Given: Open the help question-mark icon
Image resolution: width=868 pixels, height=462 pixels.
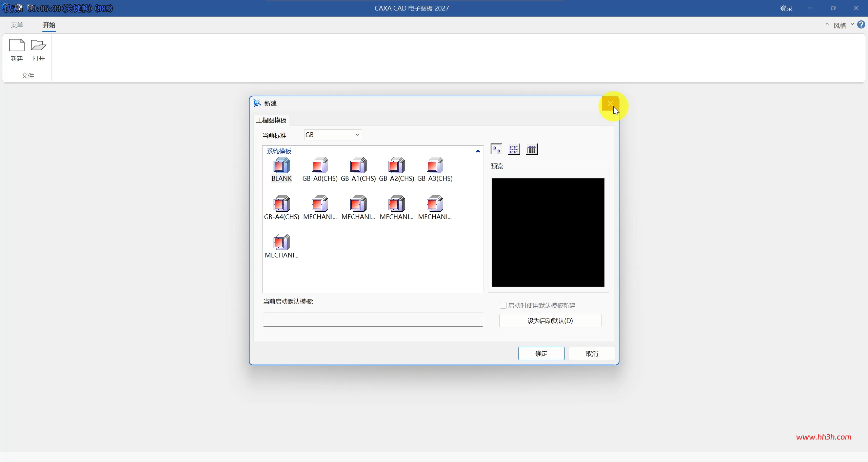Looking at the screenshot, I should [861, 25].
